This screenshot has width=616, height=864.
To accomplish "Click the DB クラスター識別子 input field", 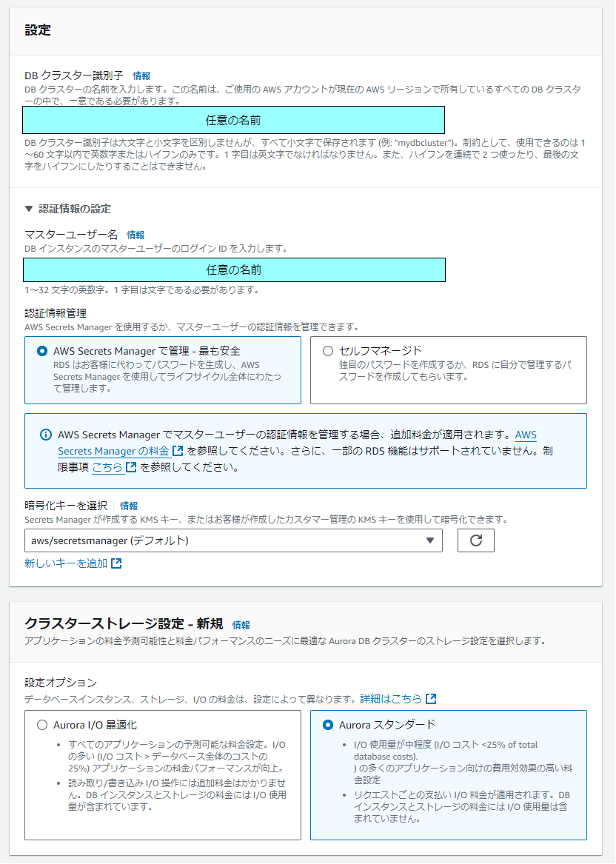I will click(x=234, y=120).
